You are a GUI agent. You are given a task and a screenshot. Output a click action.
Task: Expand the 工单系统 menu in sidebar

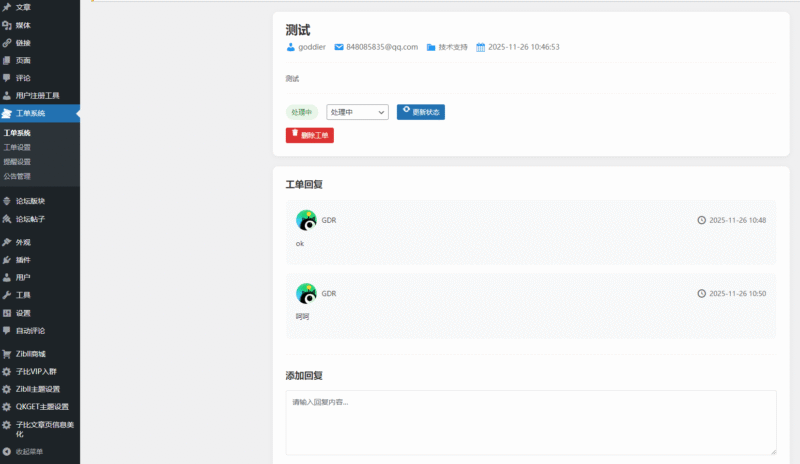point(30,113)
